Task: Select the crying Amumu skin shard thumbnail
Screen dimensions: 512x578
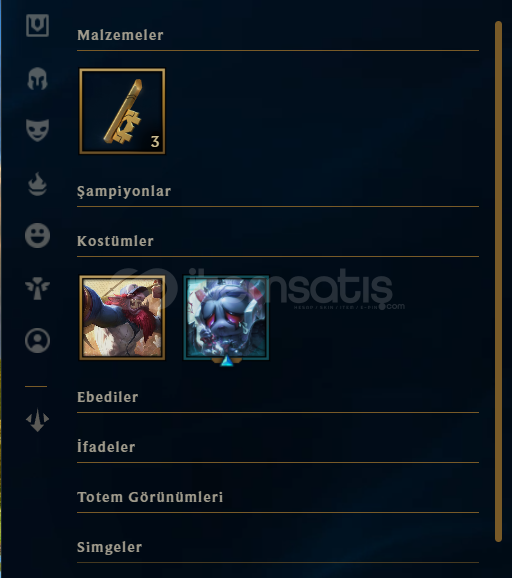Action: click(226, 317)
